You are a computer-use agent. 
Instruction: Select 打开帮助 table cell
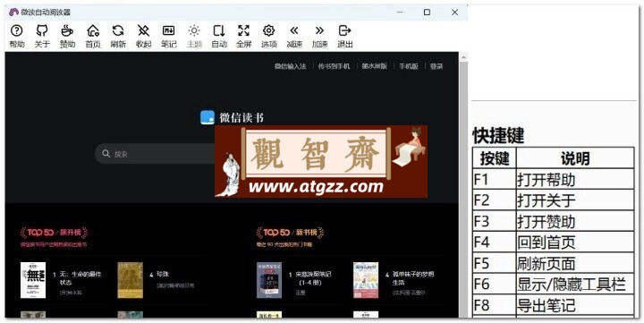point(575,179)
